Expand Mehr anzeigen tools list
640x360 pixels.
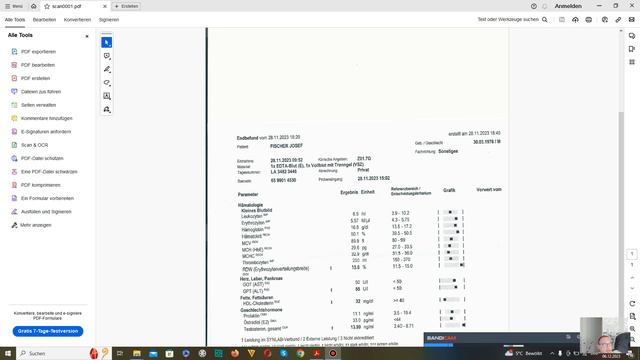coord(31,225)
